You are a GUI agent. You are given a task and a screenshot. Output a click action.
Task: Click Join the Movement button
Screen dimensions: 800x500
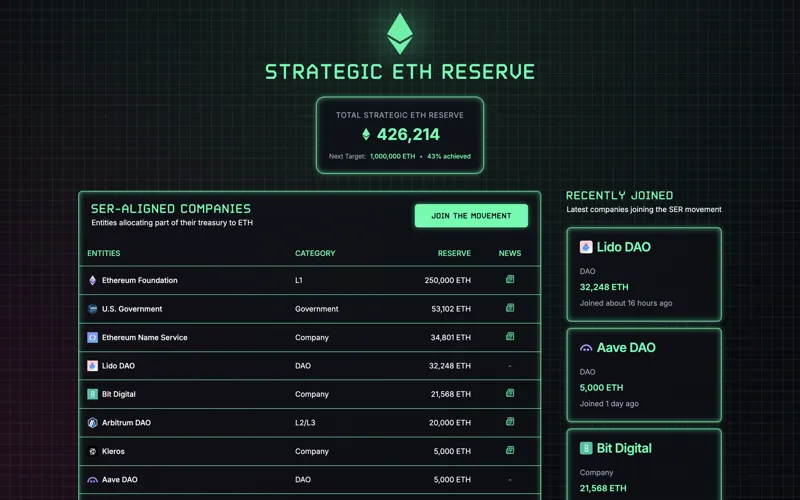(x=471, y=216)
